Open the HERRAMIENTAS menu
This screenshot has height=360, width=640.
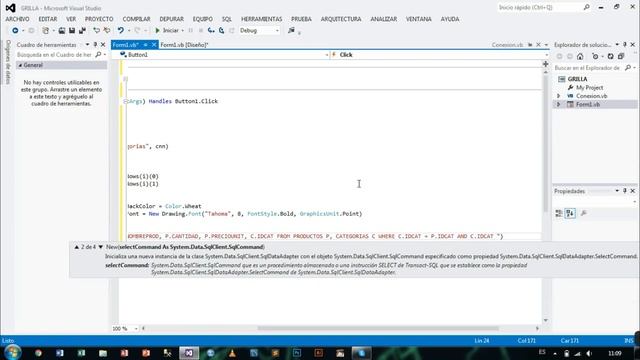[x=262, y=19]
